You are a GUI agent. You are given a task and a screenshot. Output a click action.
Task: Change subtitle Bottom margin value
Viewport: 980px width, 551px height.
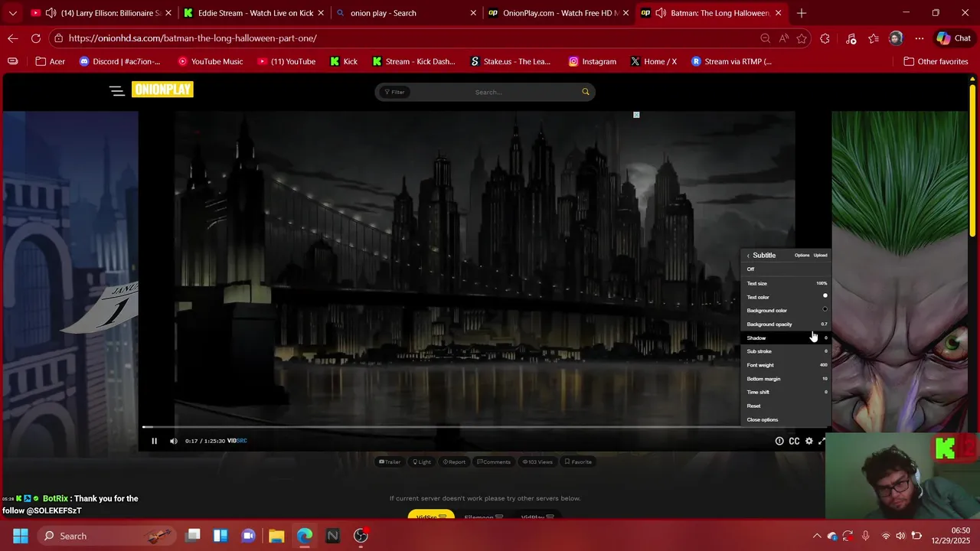pos(786,379)
